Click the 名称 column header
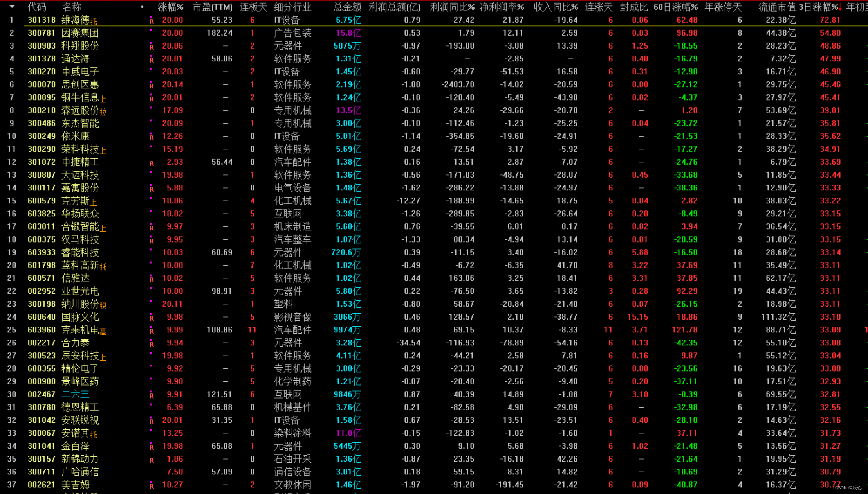Image resolution: width=868 pixels, height=494 pixels. [72, 7]
